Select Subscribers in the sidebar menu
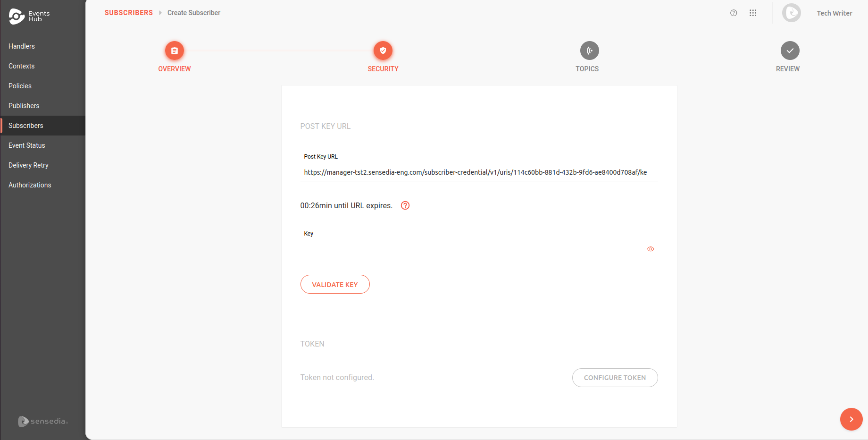This screenshot has height=440, width=868. (26, 126)
